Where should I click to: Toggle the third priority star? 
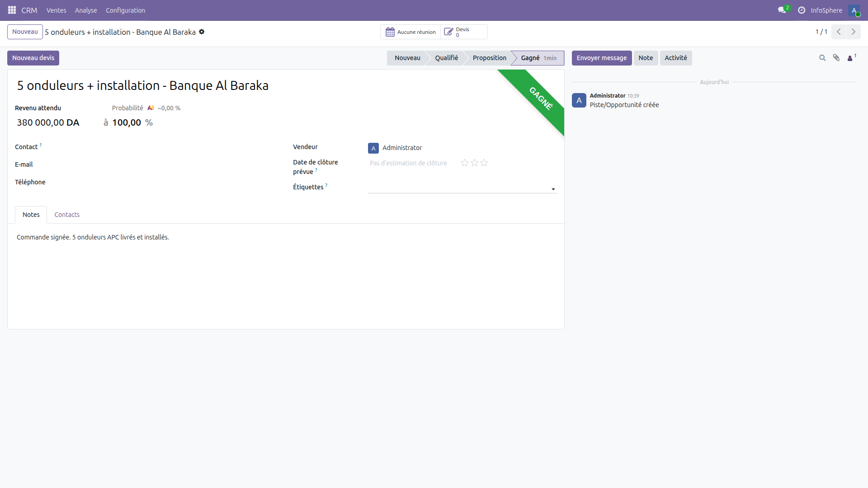coord(484,163)
